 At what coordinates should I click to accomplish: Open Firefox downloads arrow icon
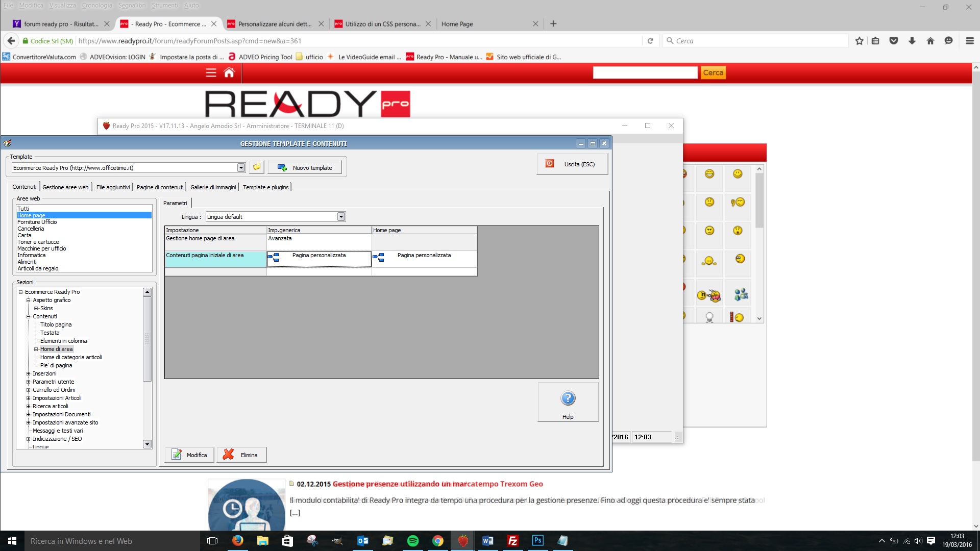coord(912,41)
